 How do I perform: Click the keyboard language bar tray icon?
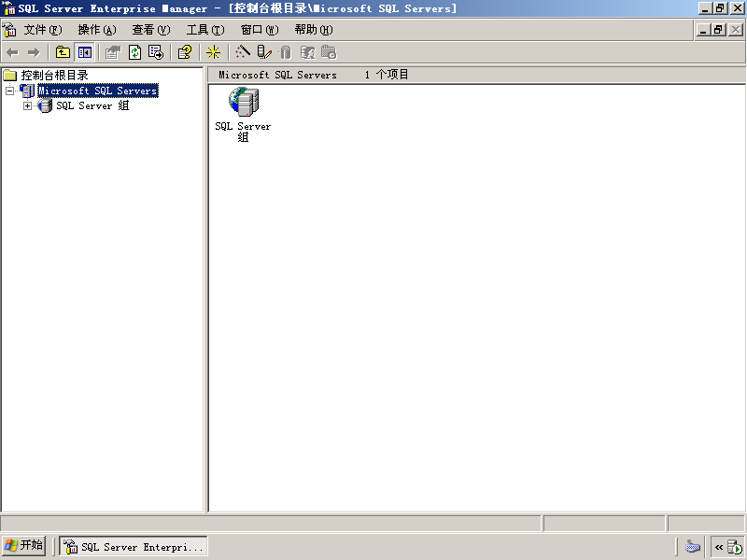click(x=693, y=546)
